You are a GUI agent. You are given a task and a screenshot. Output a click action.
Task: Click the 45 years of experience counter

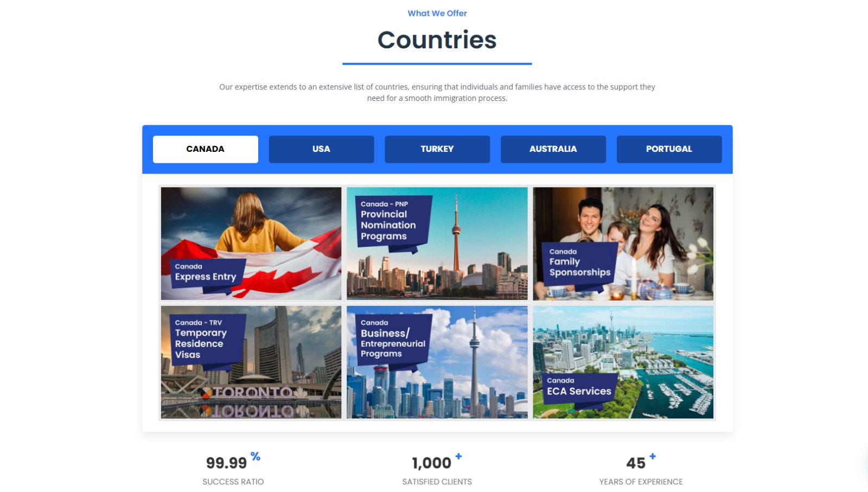click(636, 463)
